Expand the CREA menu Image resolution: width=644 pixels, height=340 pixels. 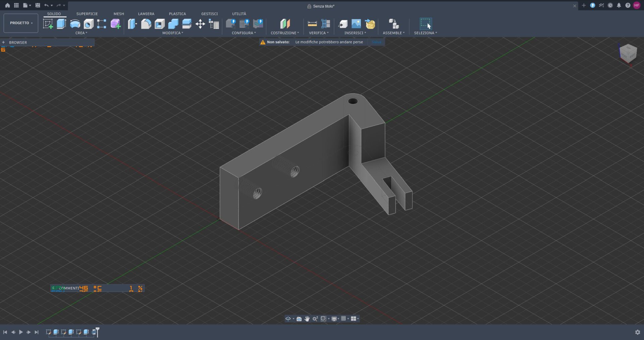(81, 33)
